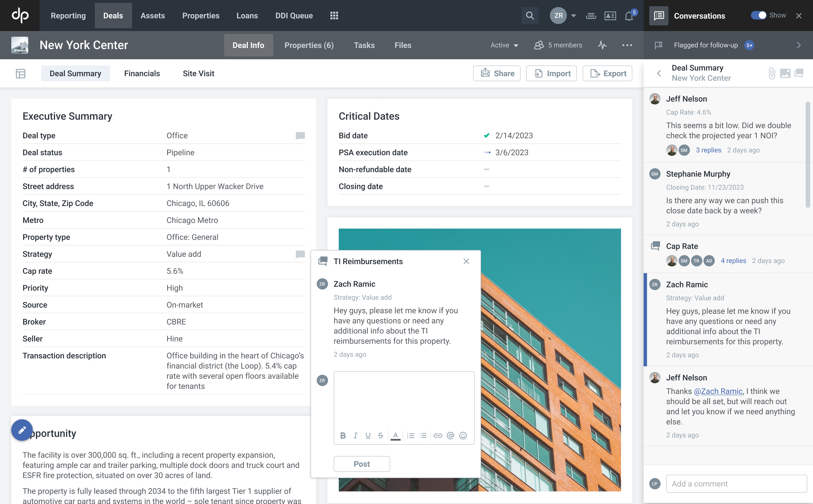Open the notifications bell
Image resolution: width=813 pixels, height=504 pixels.
[629, 16]
